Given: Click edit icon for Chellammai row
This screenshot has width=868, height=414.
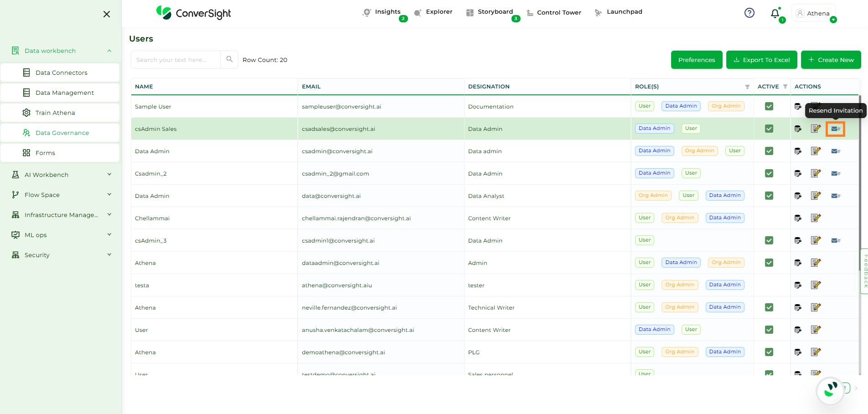Looking at the screenshot, I should pos(816,218).
